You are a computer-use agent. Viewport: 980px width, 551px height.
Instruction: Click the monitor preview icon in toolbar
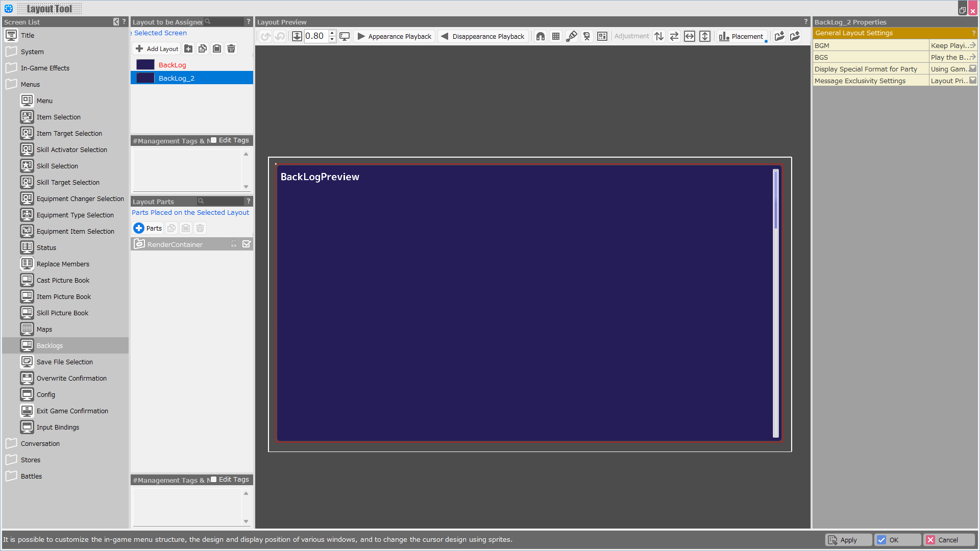(345, 36)
